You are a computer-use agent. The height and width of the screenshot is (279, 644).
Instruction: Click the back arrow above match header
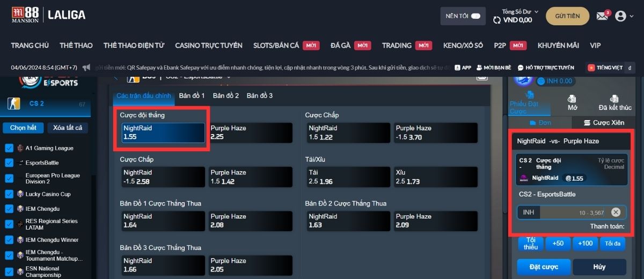coord(116,77)
